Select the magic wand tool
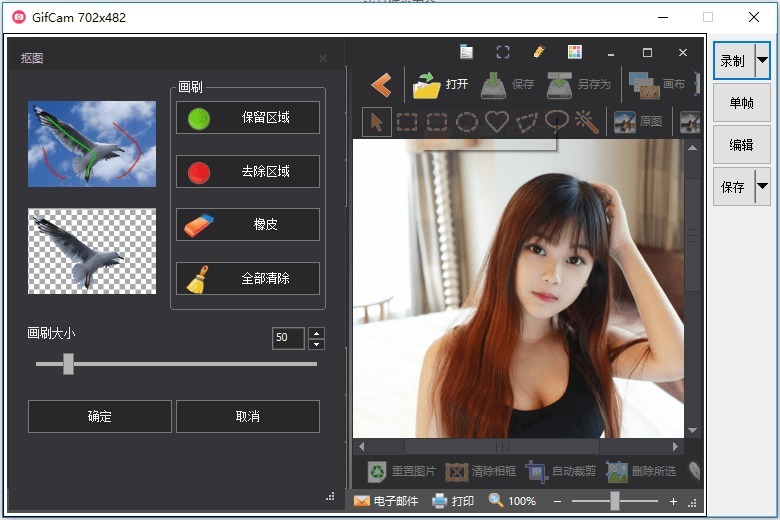Screen dimensions: 780x520 (587, 122)
